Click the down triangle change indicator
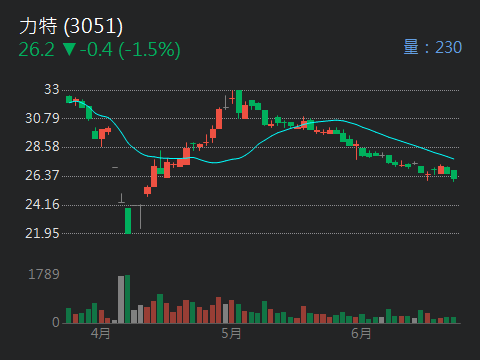Screen dimensions: 480x360 click(69, 49)
